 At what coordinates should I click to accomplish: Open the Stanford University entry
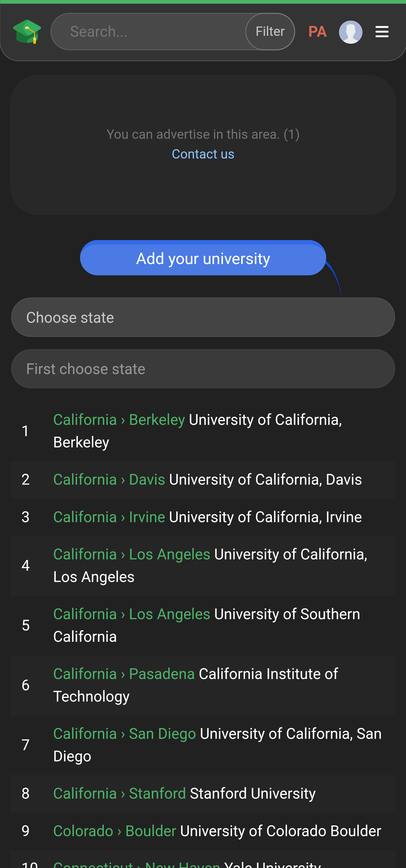click(x=253, y=794)
